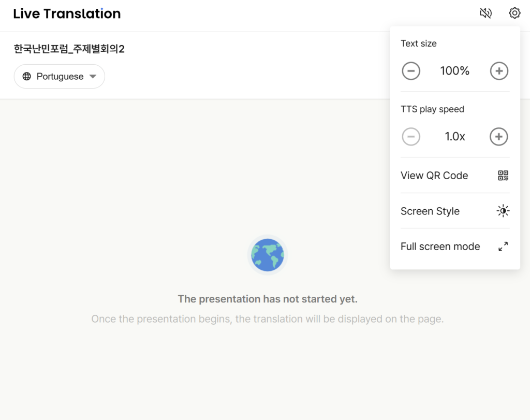Select the Screen Style menu label
This screenshot has height=420, width=530.
tap(430, 211)
